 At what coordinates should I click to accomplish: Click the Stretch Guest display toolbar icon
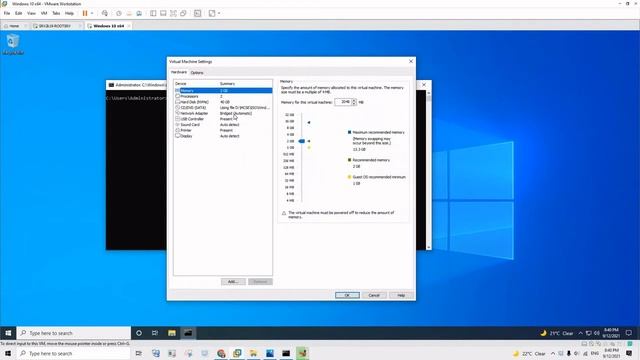click(x=212, y=13)
